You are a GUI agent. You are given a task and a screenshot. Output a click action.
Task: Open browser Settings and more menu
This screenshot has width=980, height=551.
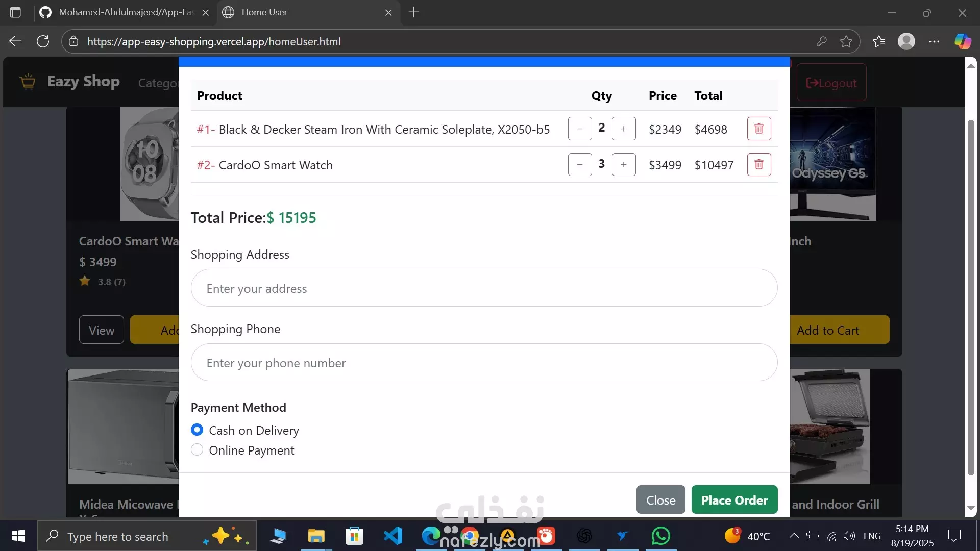coord(934,41)
